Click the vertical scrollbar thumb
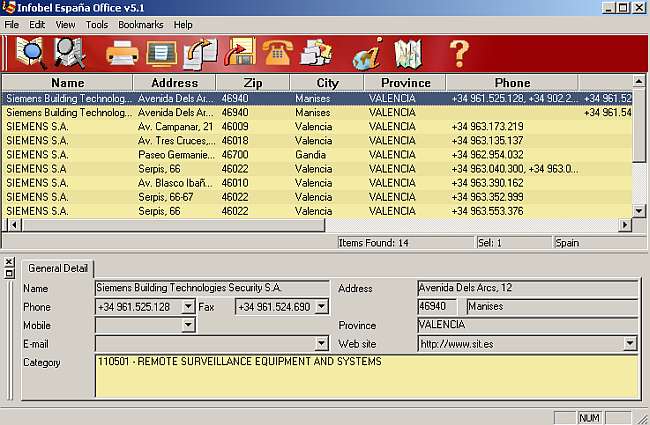This screenshot has width=650, height=425. [639, 124]
